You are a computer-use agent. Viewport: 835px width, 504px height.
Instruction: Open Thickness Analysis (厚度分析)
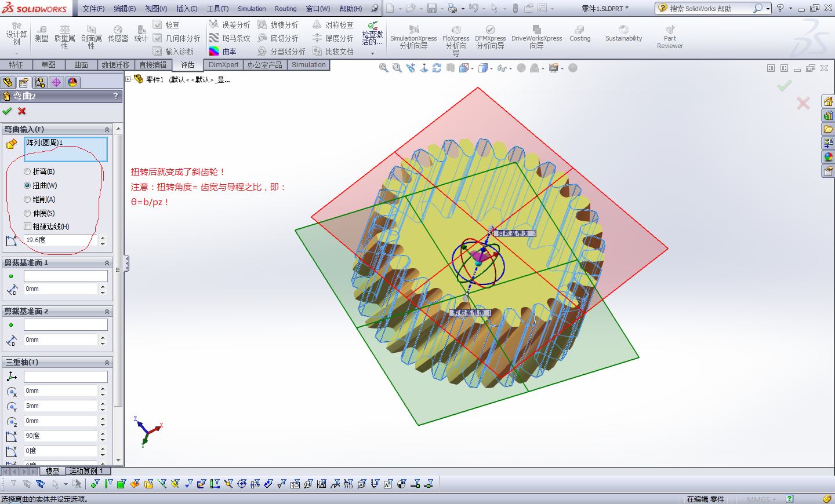click(333, 38)
